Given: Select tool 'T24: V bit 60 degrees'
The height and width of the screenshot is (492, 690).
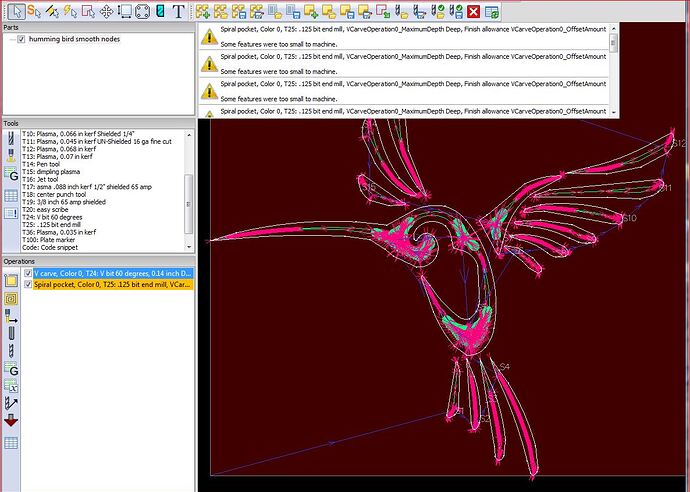Looking at the screenshot, I should point(52,217).
